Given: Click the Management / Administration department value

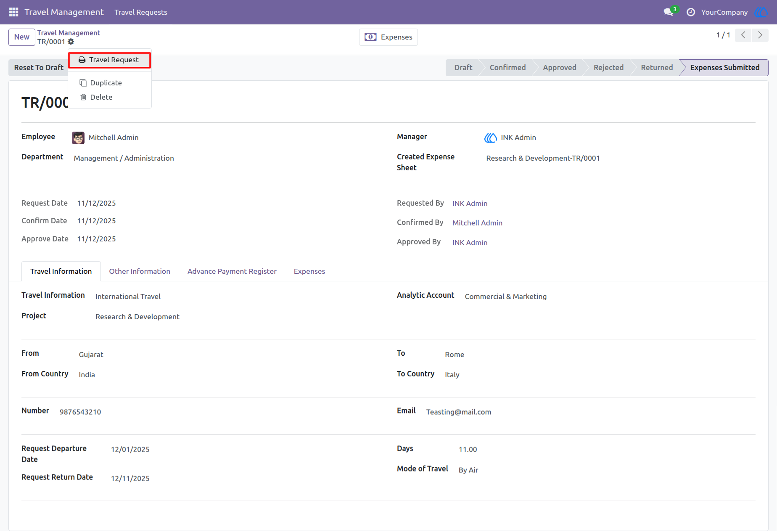Looking at the screenshot, I should [x=124, y=158].
